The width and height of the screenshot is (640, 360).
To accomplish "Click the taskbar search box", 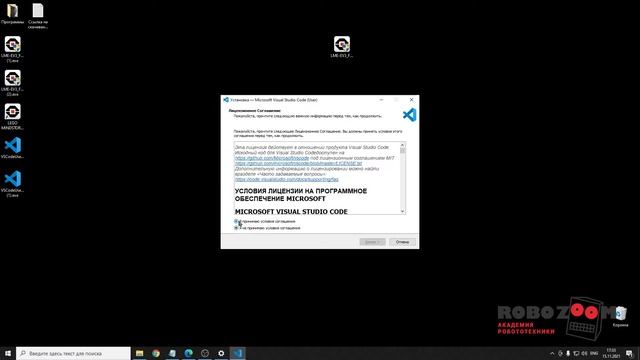I will (x=73, y=353).
